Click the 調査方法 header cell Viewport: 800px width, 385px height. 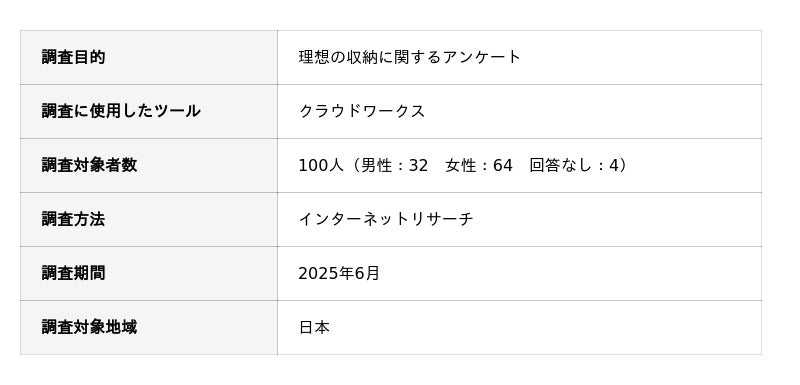point(148,219)
